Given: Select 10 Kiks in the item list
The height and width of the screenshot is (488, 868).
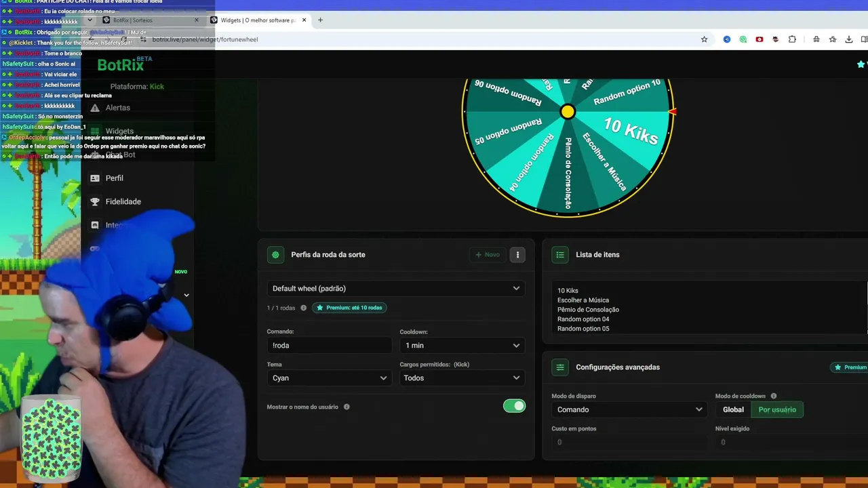Looking at the screenshot, I should [x=568, y=291].
